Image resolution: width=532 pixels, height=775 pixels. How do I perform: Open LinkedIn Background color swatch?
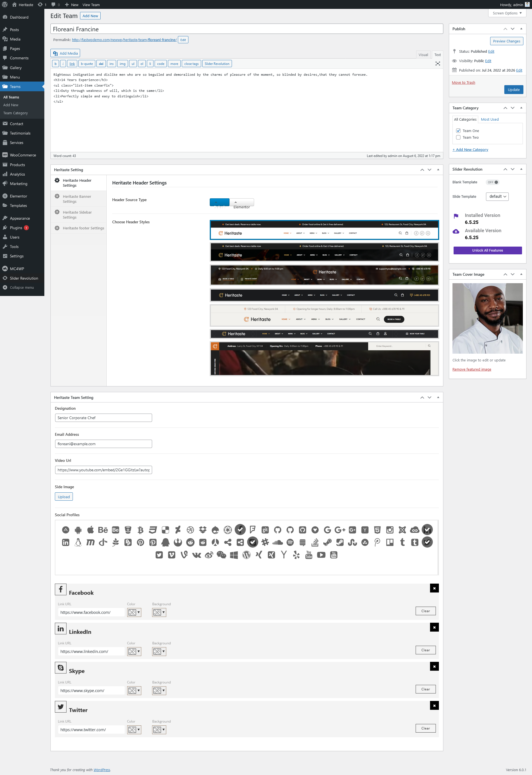pyautogui.click(x=157, y=651)
